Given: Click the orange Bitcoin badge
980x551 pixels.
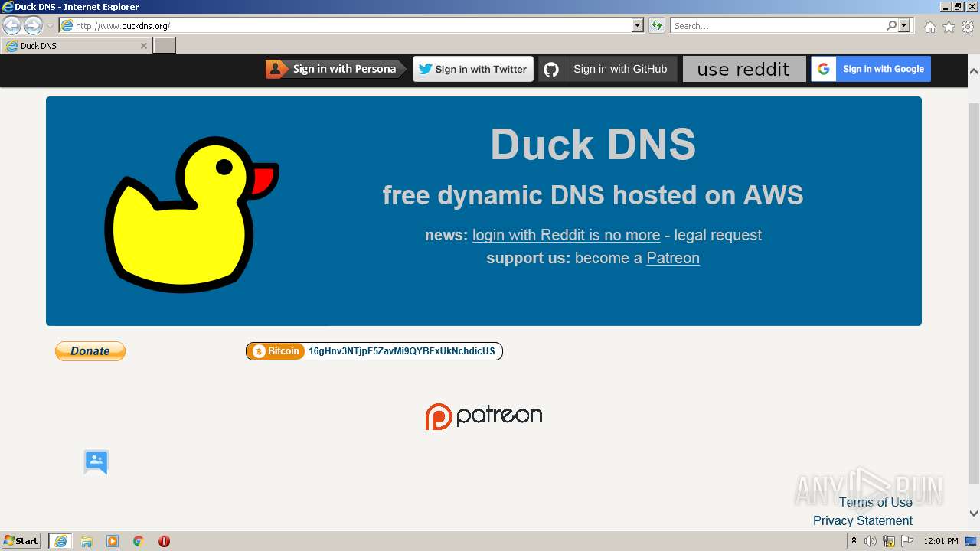Looking at the screenshot, I should 276,351.
